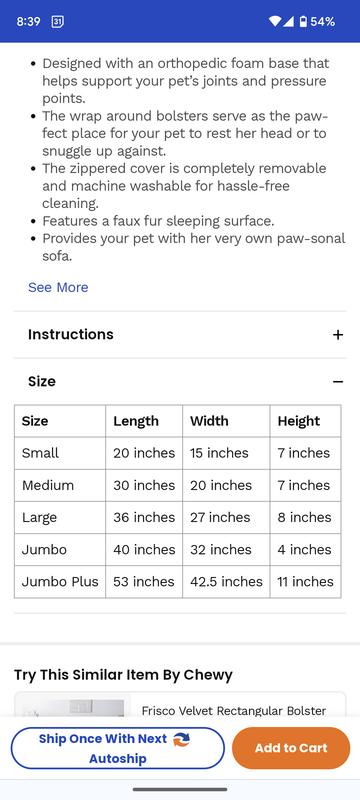360x800 pixels.
Task: Tap the Length column header
Action: [136, 421]
